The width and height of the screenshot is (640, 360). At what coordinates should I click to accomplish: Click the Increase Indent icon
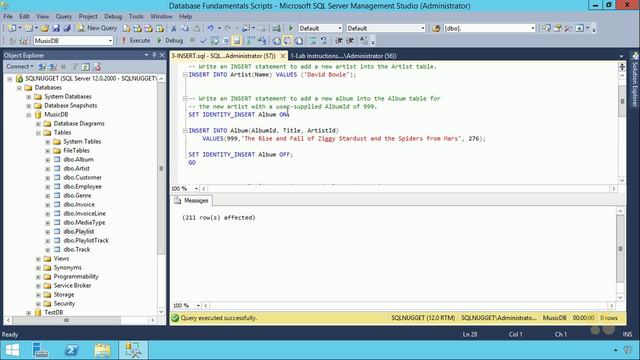point(350,40)
